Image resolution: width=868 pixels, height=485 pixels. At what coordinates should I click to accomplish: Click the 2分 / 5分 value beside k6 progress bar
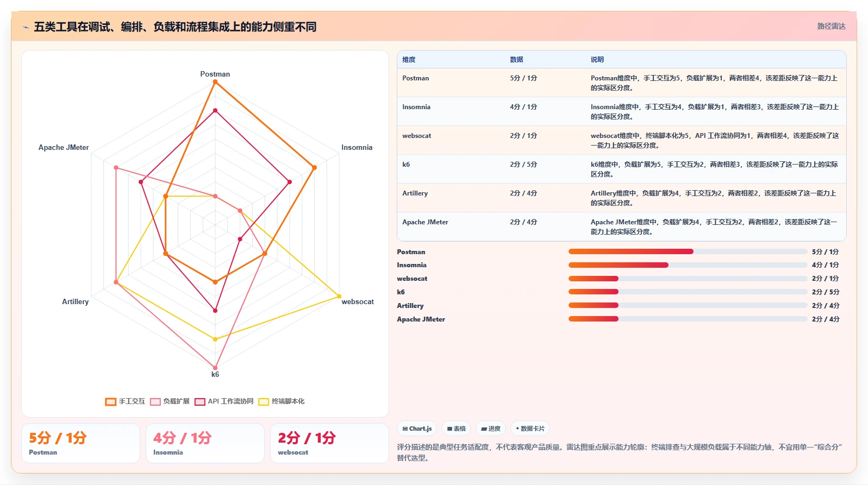pyautogui.click(x=826, y=292)
